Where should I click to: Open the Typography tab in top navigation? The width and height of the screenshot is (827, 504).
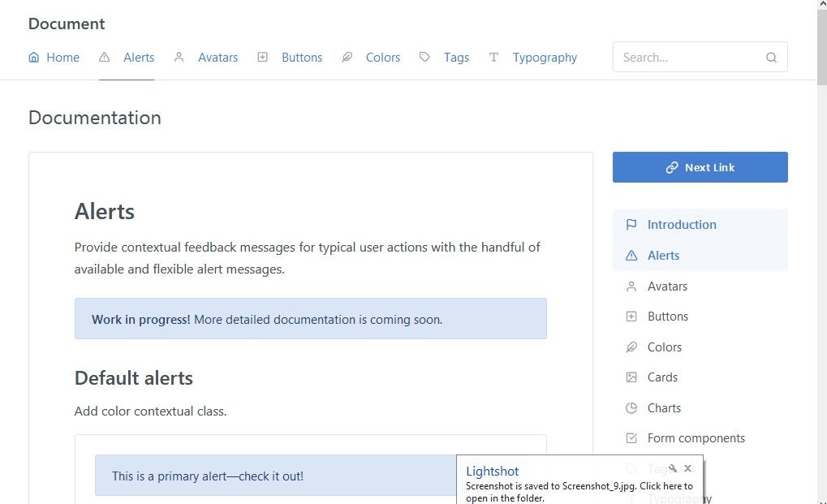[x=545, y=58]
